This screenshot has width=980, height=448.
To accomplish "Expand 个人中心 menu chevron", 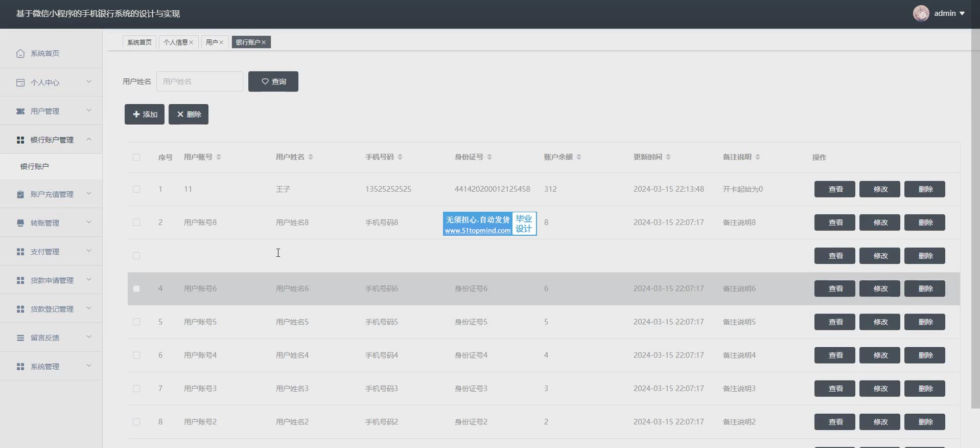I will coord(89,81).
